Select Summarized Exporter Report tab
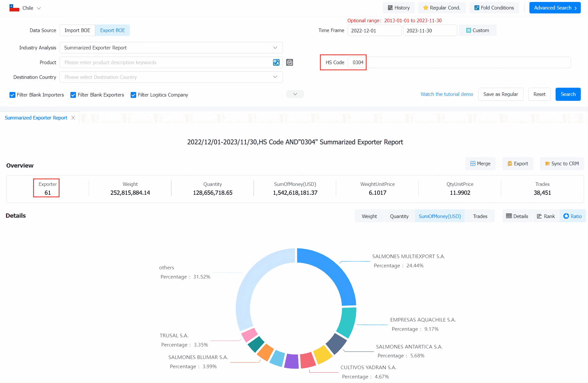 (x=36, y=118)
